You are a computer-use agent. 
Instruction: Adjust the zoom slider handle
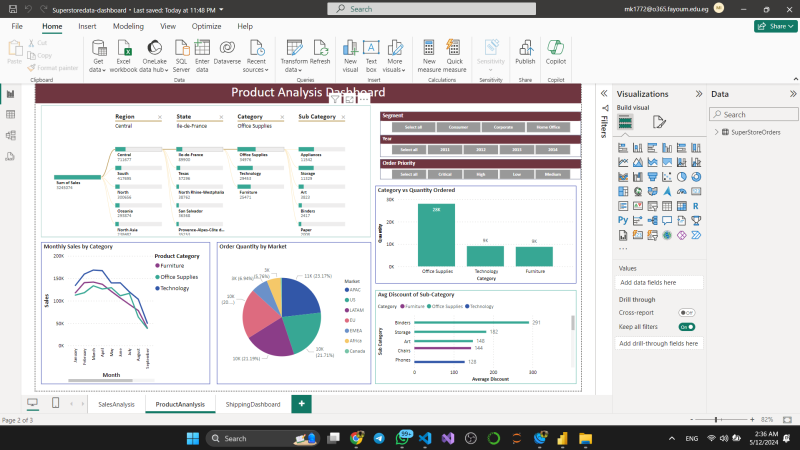pyautogui.click(x=716, y=420)
